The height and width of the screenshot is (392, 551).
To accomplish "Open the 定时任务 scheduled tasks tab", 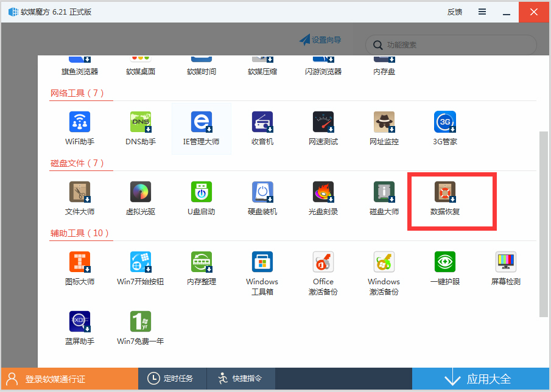I will tap(172, 379).
